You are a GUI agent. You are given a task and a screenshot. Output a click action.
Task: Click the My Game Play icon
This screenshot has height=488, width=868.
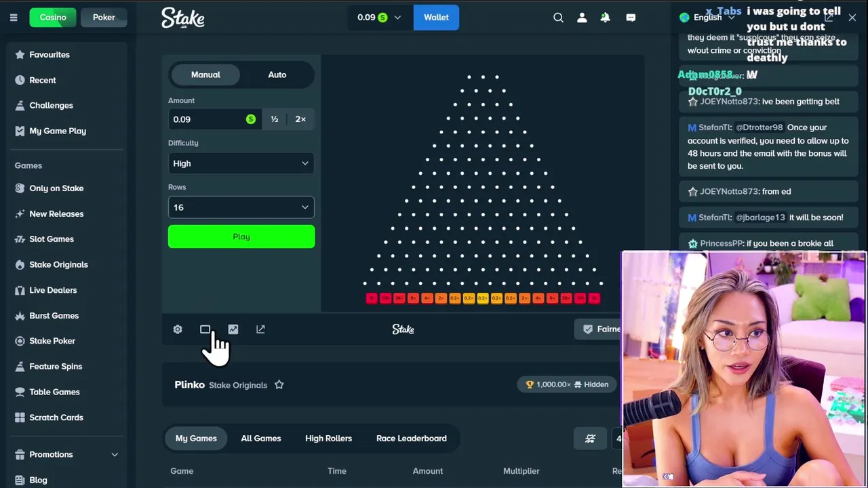point(20,131)
